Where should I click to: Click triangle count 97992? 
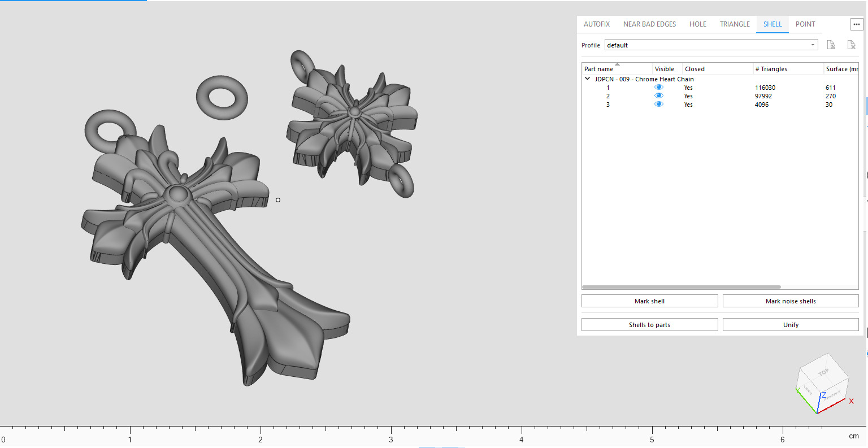click(x=763, y=96)
